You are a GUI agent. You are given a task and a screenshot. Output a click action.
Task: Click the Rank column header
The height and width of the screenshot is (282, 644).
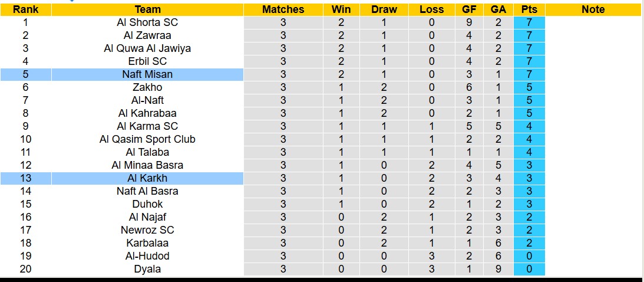25,9
